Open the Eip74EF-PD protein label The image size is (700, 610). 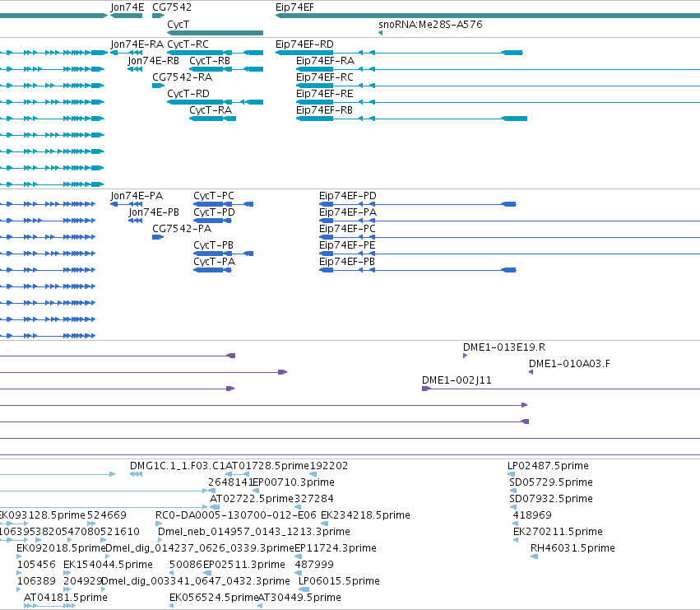click(348, 196)
